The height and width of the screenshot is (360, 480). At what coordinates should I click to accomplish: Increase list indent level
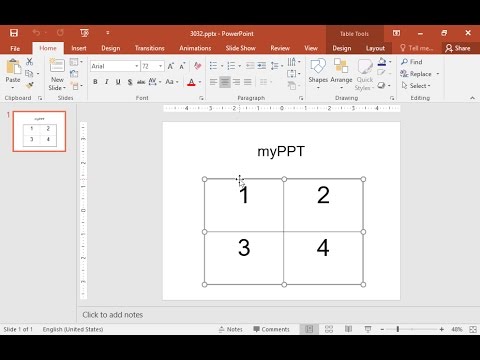tap(262, 66)
